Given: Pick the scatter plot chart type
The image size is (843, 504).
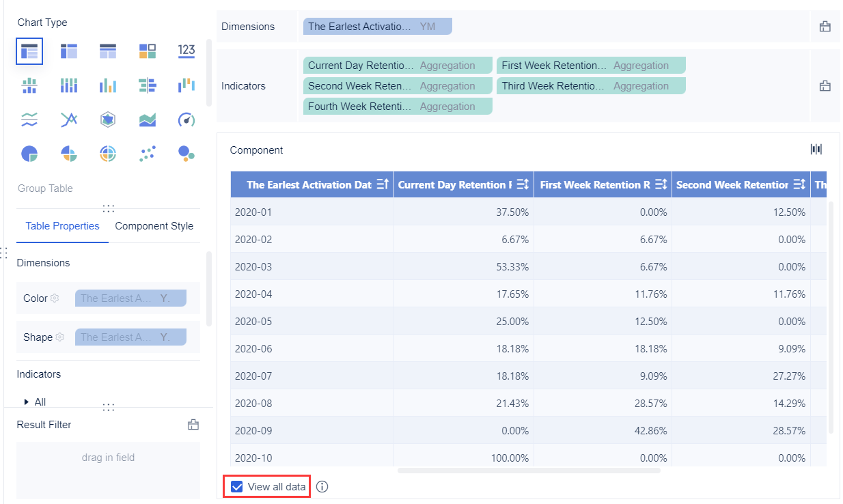Looking at the screenshot, I should click(x=148, y=153).
